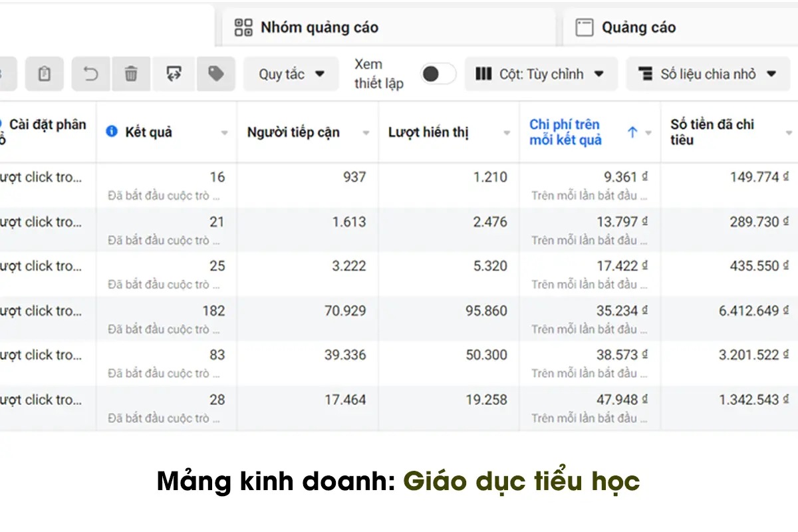Click the undo arrow icon
This screenshot has width=798, height=532.
pos(90,74)
